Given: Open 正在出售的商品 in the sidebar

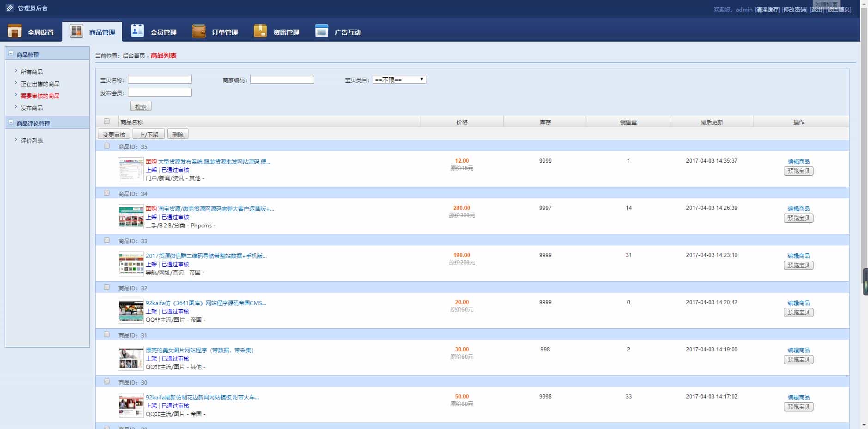Looking at the screenshot, I should click(40, 84).
